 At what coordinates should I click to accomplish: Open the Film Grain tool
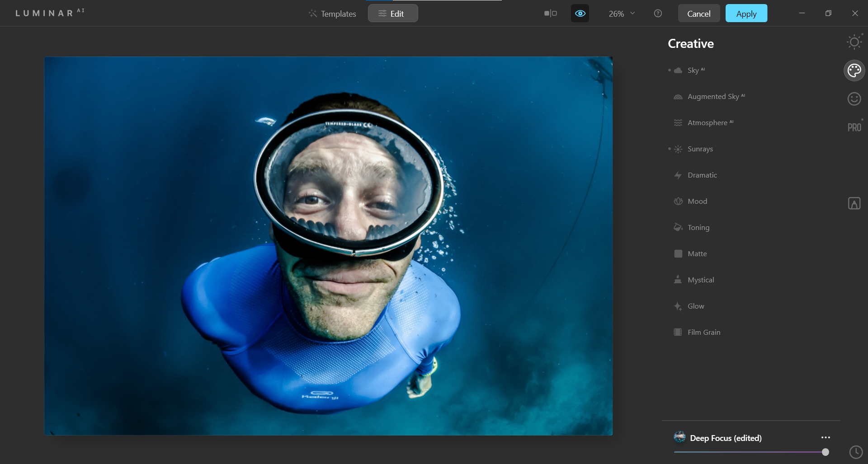pyautogui.click(x=703, y=332)
